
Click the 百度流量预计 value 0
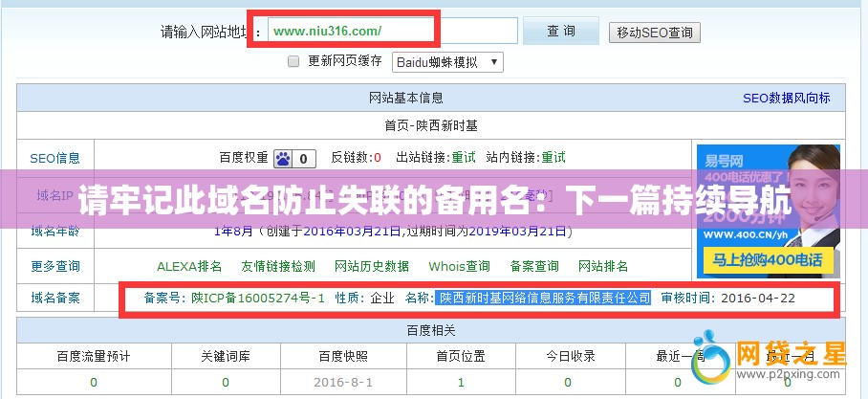click(94, 383)
